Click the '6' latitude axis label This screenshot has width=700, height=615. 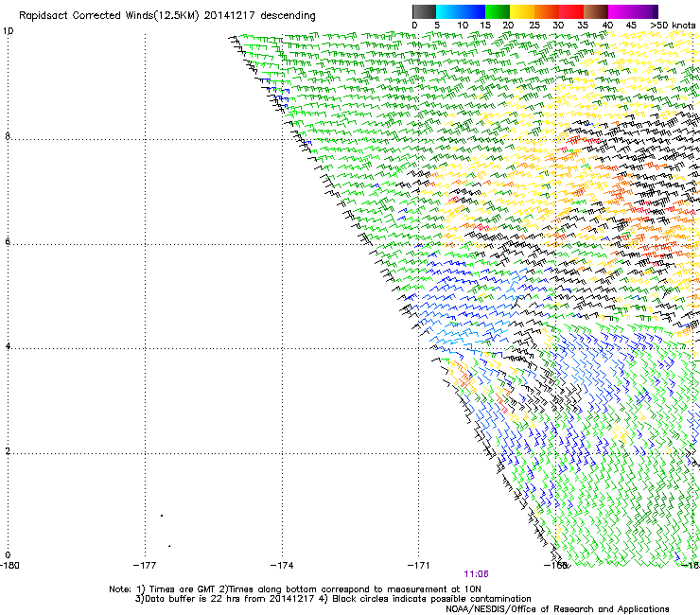8,241
